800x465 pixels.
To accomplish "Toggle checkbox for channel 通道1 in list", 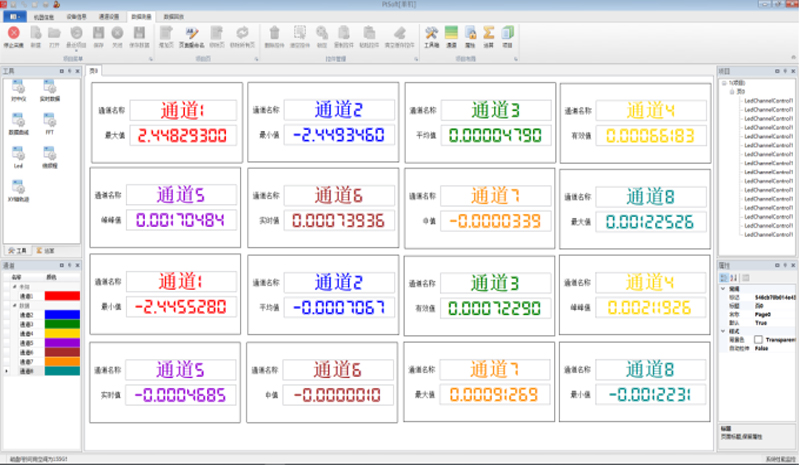I will 6,297.
